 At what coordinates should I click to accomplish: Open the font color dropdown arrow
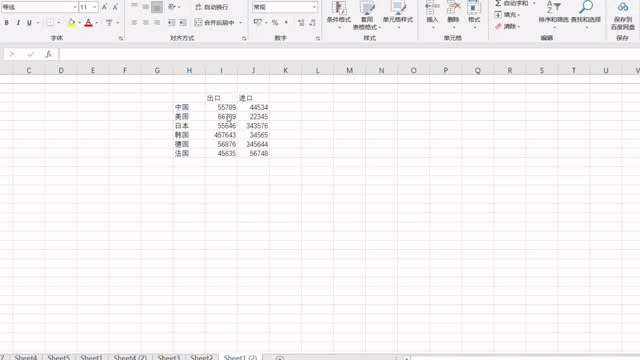(97, 23)
